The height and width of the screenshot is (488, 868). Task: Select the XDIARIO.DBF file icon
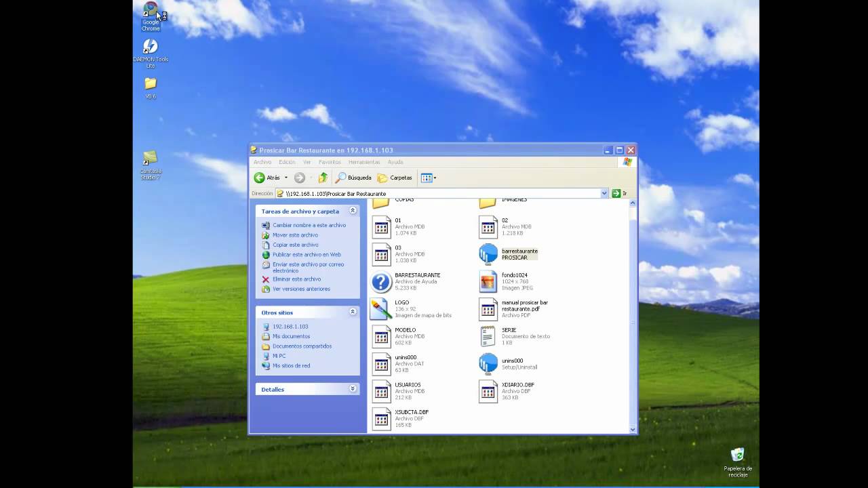pyautogui.click(x=488, y=391)
